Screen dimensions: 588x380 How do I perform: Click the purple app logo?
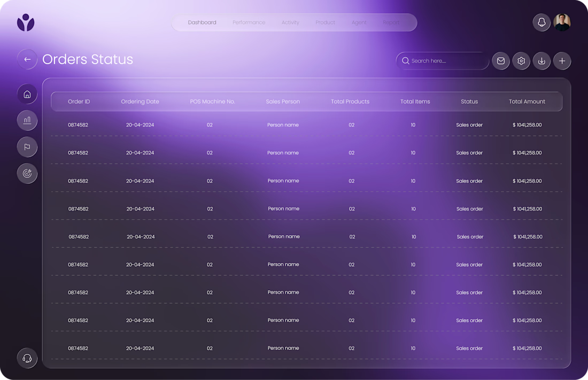click(x=26, y=22)
